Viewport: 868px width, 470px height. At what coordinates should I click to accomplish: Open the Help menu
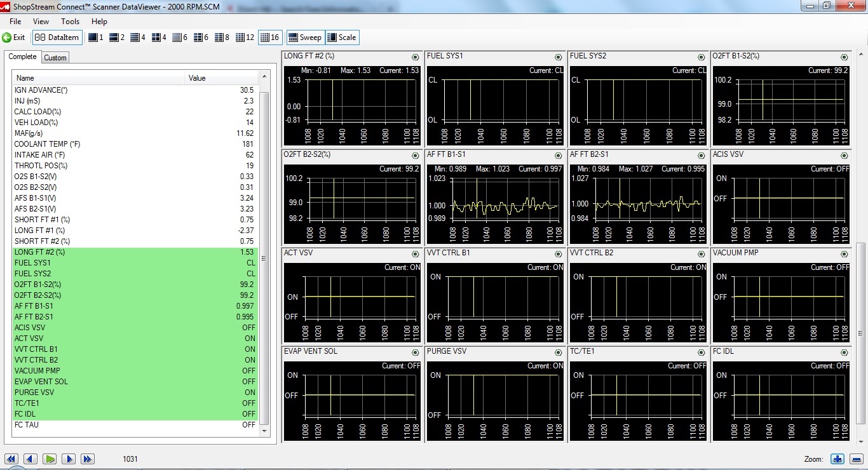[99, 22]
